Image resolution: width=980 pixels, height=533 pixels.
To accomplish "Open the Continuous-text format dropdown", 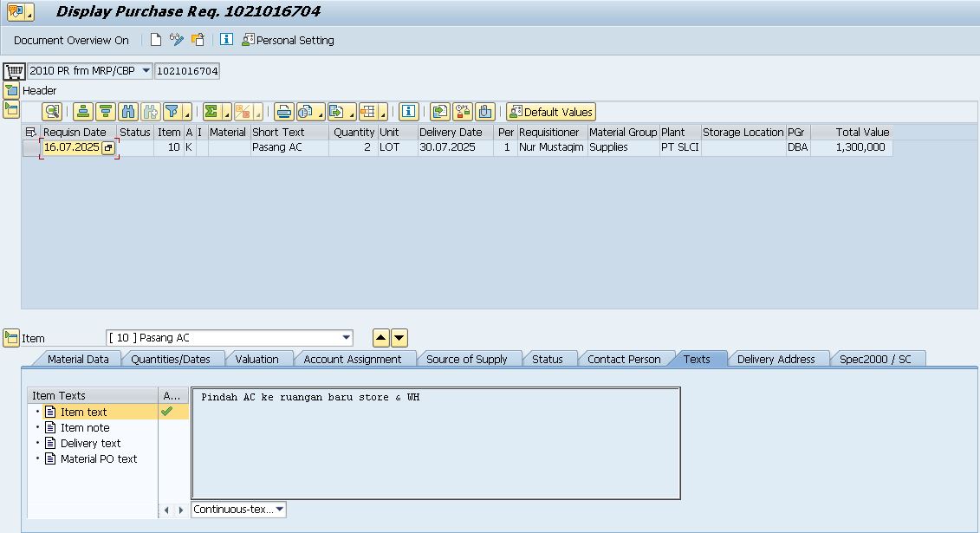I will coord(279,510).
